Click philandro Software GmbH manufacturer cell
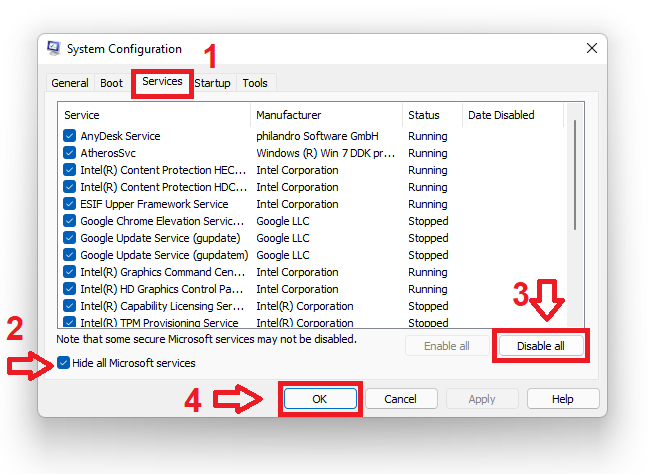Image resolution: width=648 pixels, height=474 pixels. tap(317, 136)
